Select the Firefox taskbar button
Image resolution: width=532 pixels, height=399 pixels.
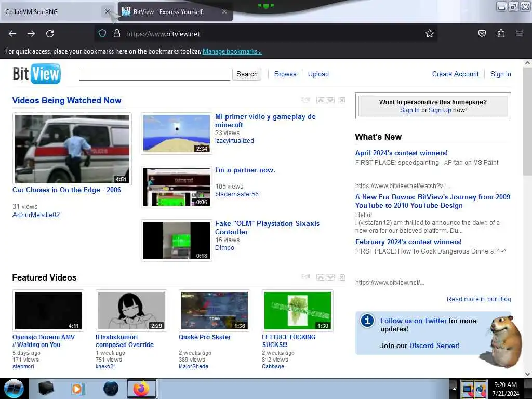click(x=141, y=389)
